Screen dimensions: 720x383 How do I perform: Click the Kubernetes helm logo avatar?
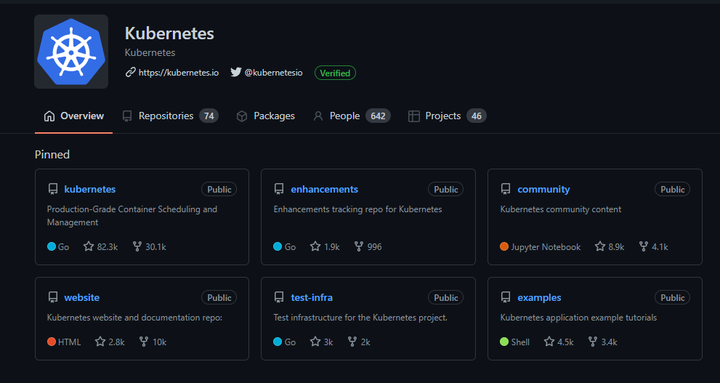tap(71, 51)
